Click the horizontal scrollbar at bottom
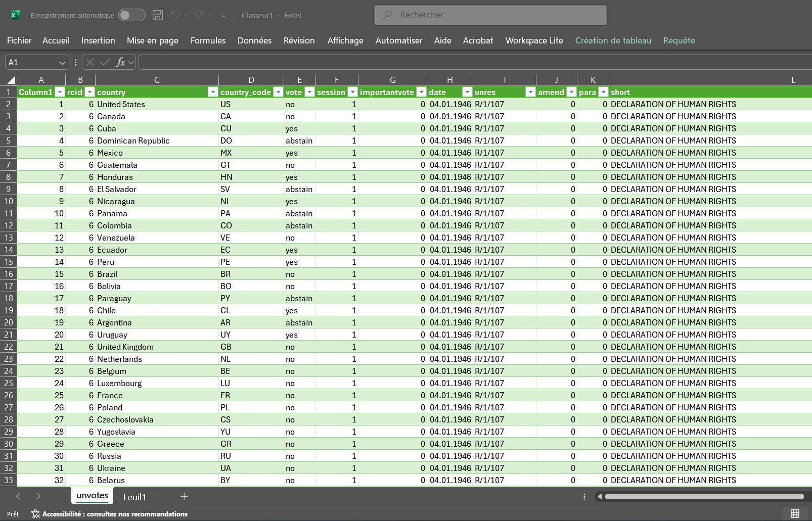The width and height of the screenshot is (812, 521). [x=704, y=497]
